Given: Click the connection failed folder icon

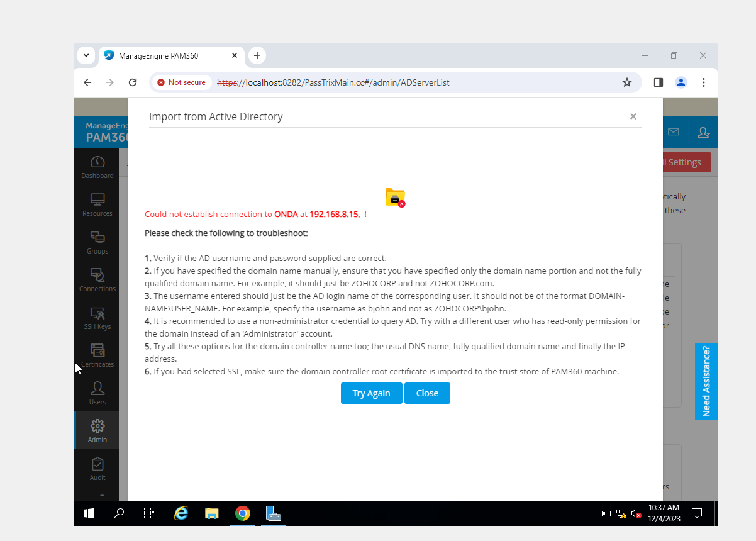Looking at the screenshot, I should pos(395,198).
